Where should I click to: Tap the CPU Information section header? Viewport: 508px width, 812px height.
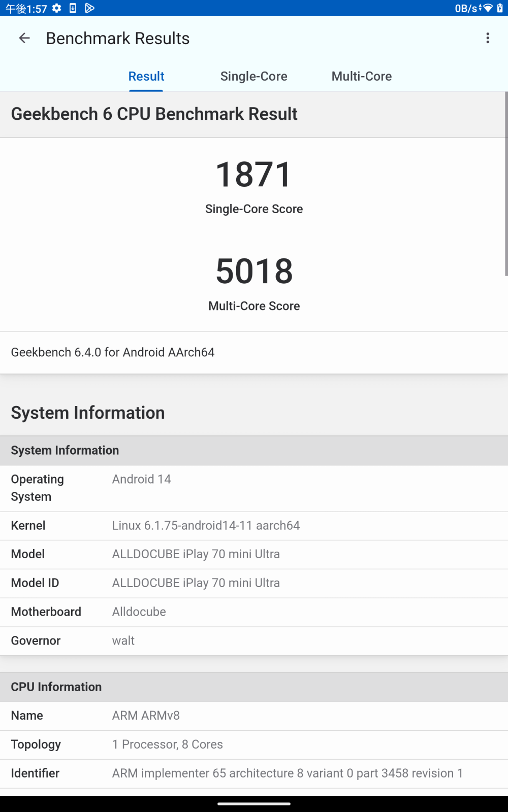click(254, 687)
